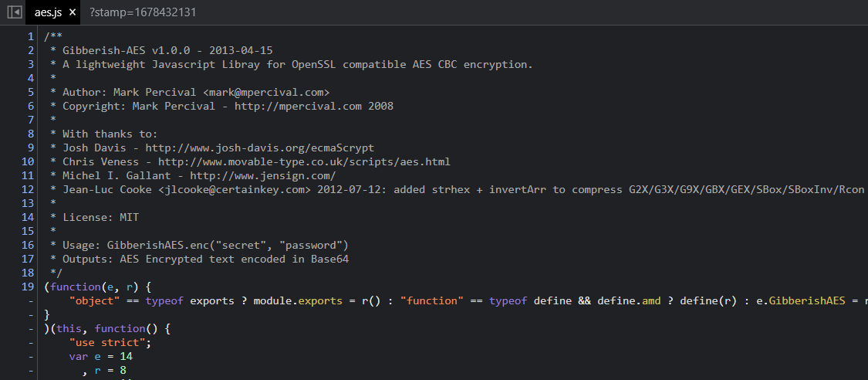Screen dimensions: 868x380
Task: Click line number 1 in the gutter
Action: [30, 37]
